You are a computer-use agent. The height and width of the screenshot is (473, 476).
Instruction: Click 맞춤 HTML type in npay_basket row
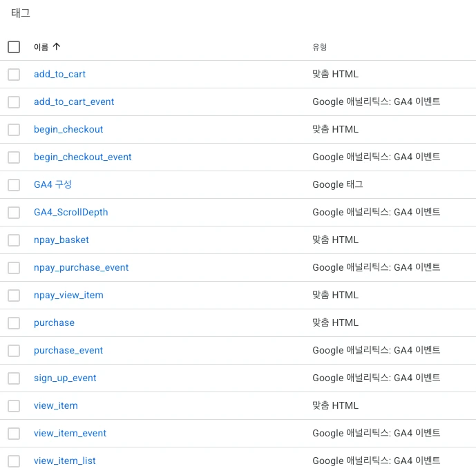click(336, 240)
